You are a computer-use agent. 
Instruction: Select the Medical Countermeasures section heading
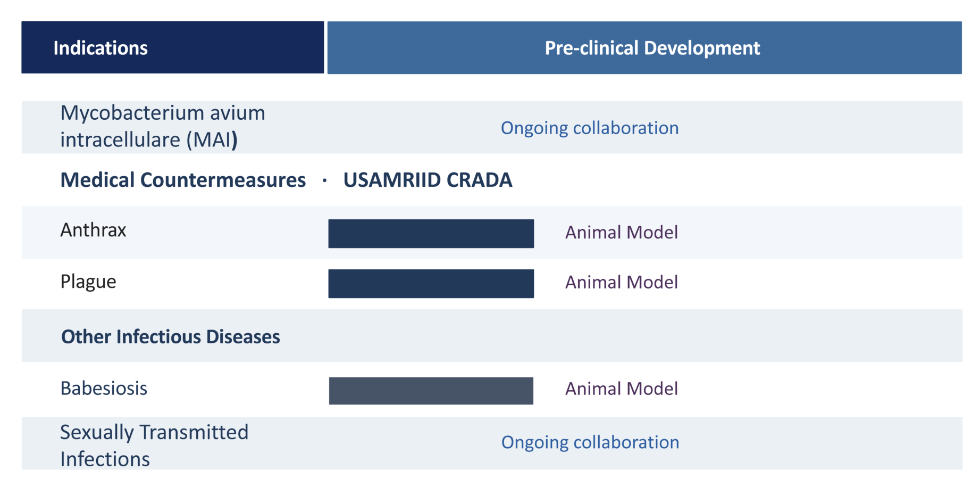[x=183, y=180]
